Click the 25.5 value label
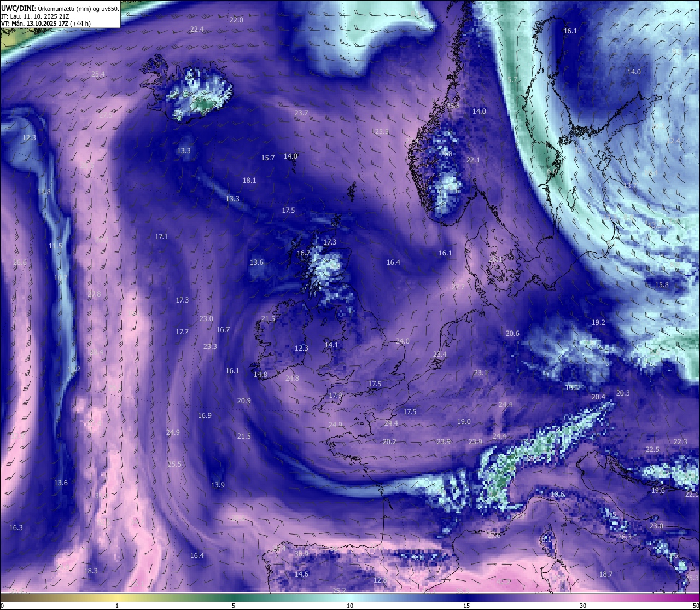This screenshot has width=700, height=610. (174, 464)
